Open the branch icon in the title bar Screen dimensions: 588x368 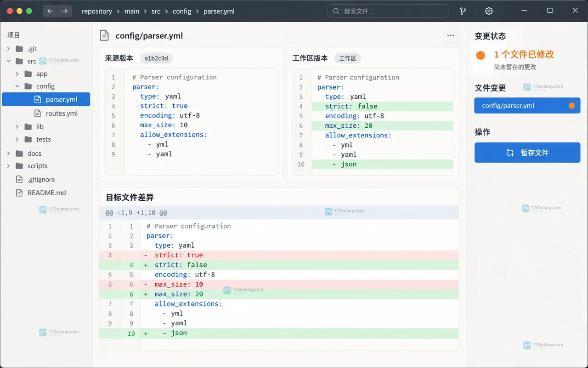(463, 11)
